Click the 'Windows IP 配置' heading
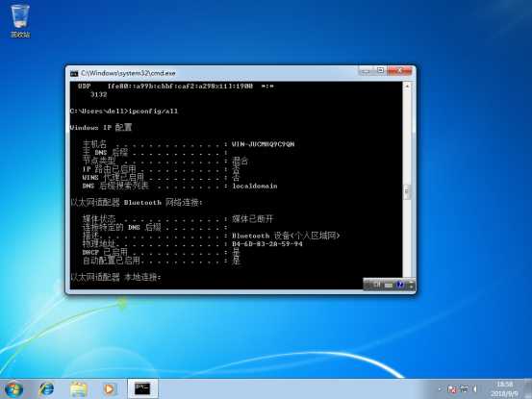532x399 pixels. tap(100, 128)
